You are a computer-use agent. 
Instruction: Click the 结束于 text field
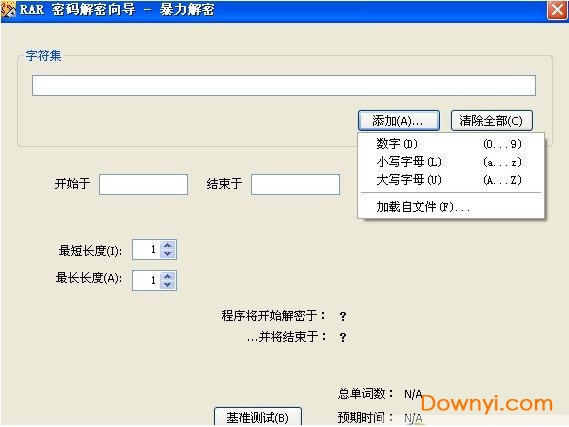[x=295, y=184]
